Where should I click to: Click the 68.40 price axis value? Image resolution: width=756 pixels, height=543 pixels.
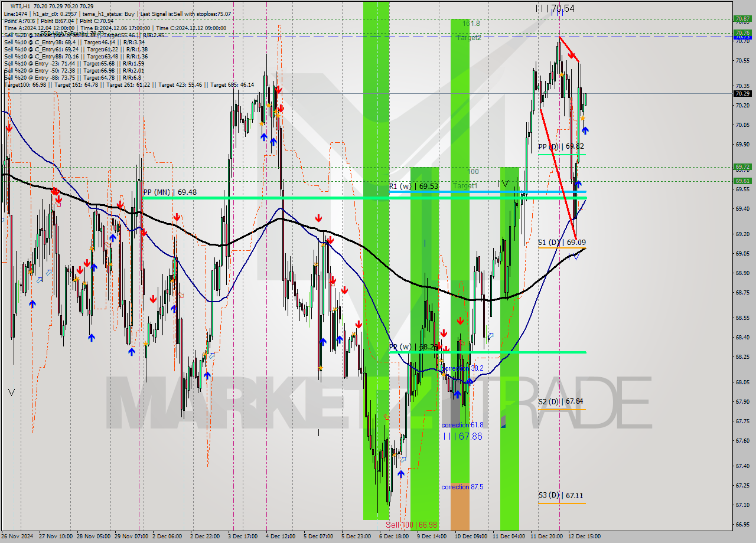tap(742, 338)
